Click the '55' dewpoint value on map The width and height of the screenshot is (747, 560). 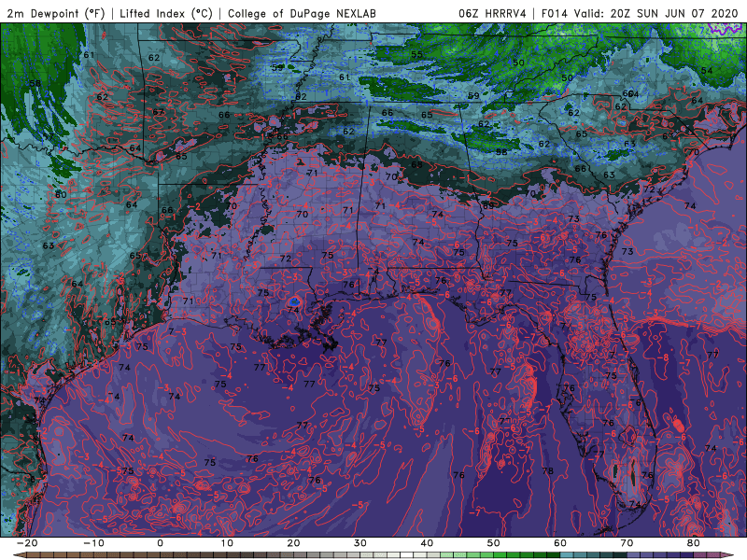[x=416, y=55]
